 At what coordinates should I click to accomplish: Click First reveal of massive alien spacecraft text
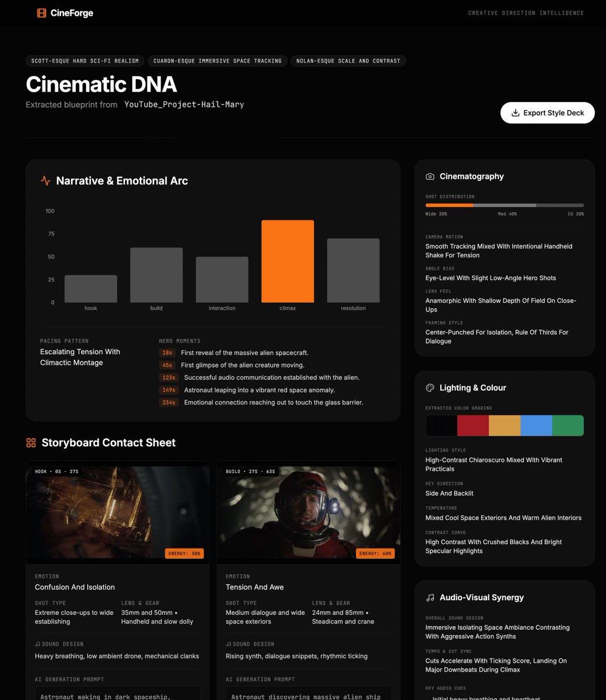245,353
